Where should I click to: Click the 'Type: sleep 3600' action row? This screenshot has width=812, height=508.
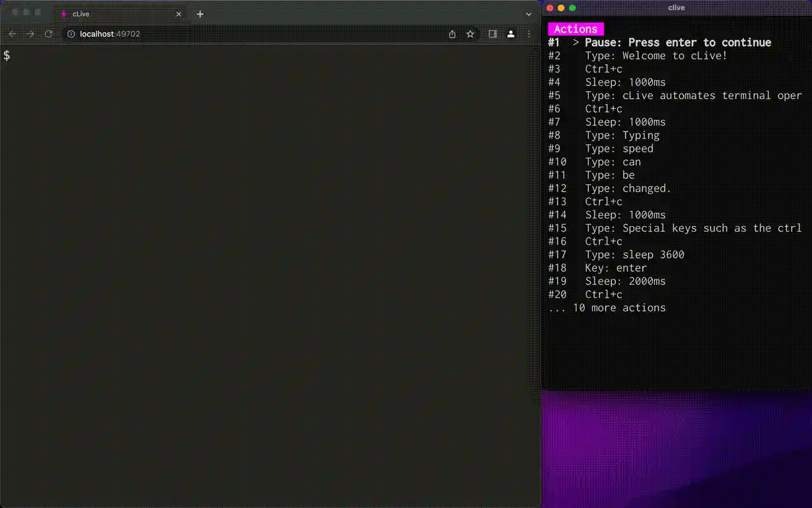click(x=634, y=255)
